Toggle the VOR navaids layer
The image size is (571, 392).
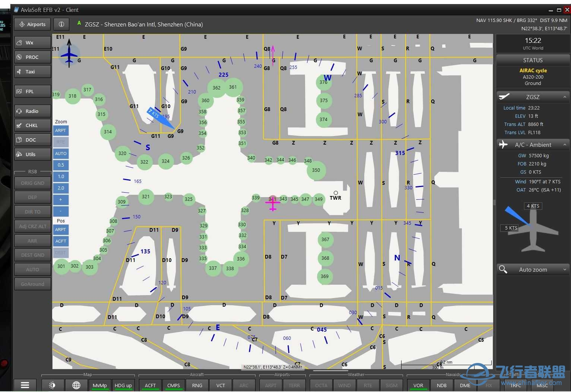click(418, 385)
